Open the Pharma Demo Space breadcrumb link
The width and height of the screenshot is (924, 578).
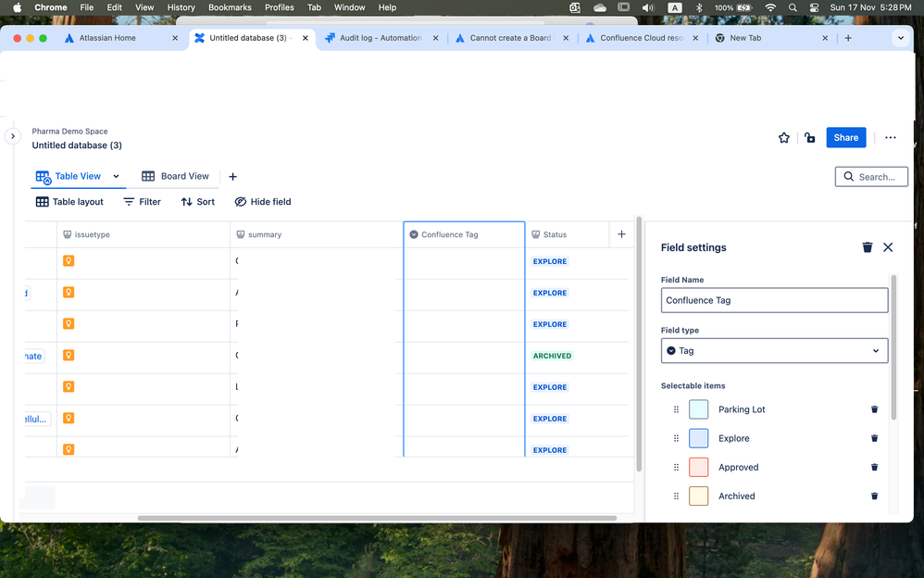point(69,131)
